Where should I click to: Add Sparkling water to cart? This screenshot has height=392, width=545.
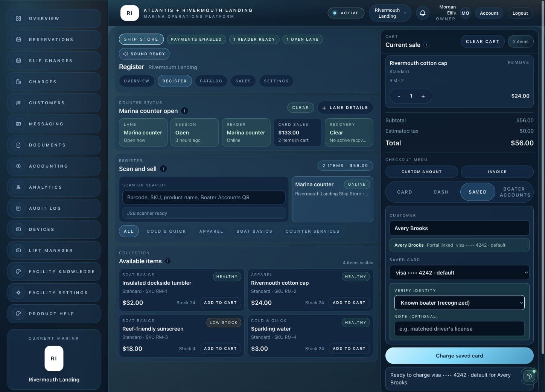(x=349, y=349)
